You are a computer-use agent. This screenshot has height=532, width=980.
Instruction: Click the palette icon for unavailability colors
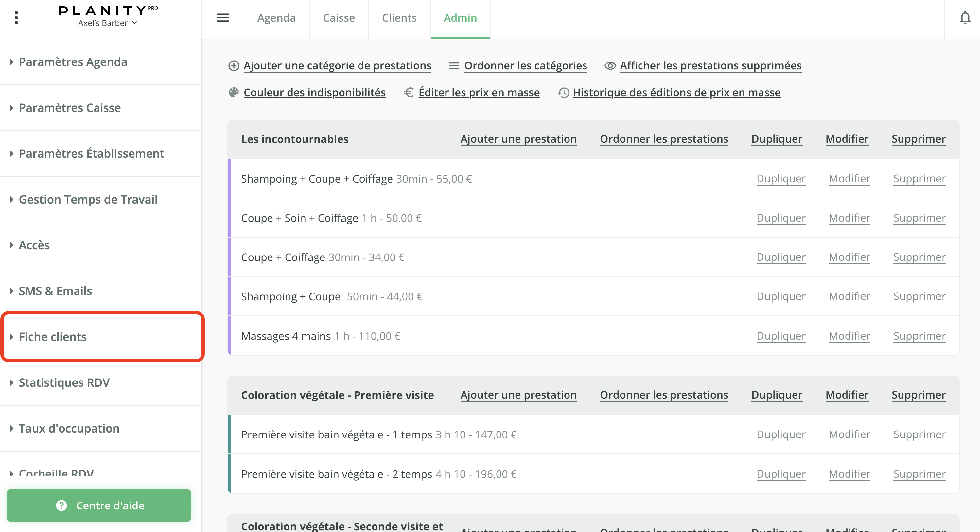234,93
